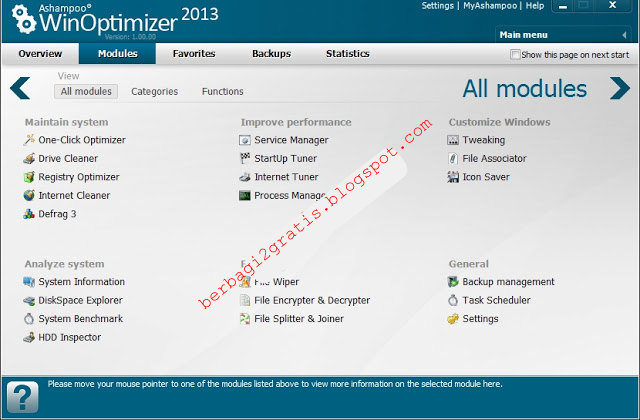640x420 pixels.
Task: Open File Encrypter & Decrypter module
Action: tap(312, 300)
